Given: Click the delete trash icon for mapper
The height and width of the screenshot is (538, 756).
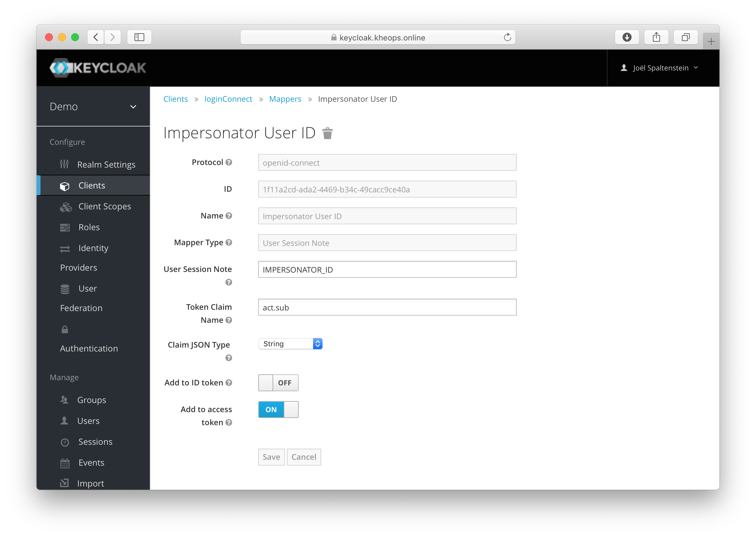Looking at the screenshot, I should 328,133.
